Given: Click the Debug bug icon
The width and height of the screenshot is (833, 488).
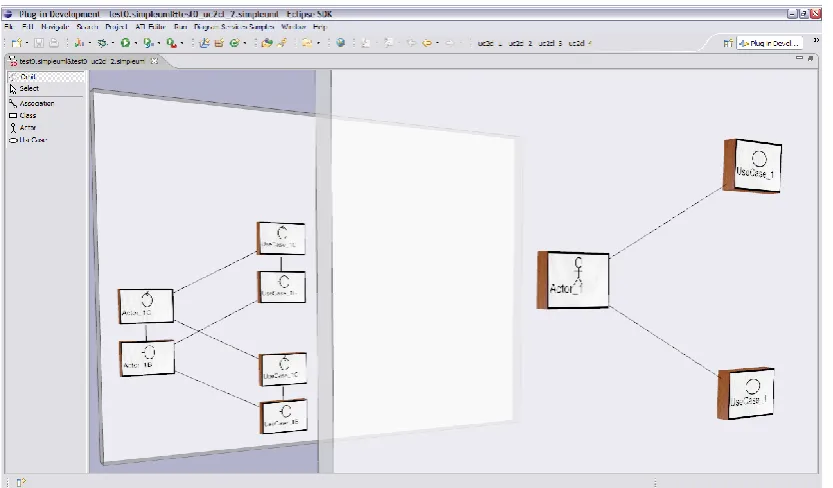Looking at the screenshot, I should click(x=103, y=43).
